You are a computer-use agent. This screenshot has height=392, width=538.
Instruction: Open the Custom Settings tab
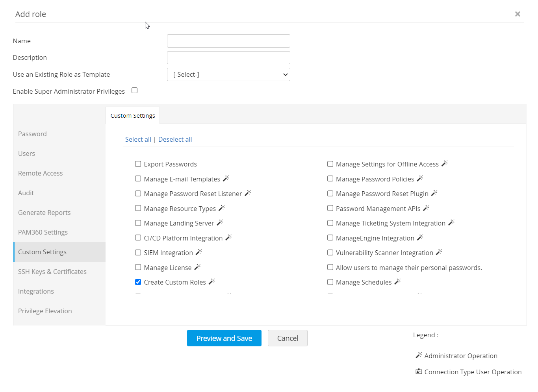click(x=133, y=116)
